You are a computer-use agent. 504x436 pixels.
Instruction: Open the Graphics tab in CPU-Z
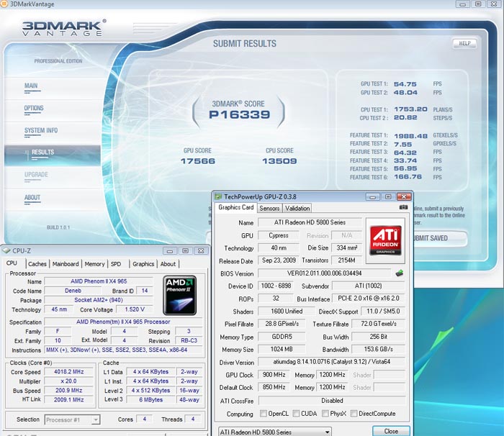pos(143,264)
